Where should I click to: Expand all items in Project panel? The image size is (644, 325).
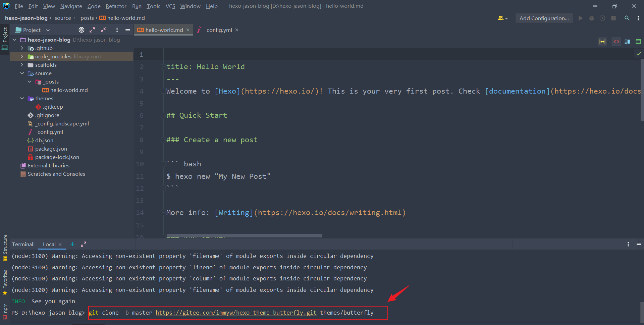pyautogui.click(x=92, y=30)
